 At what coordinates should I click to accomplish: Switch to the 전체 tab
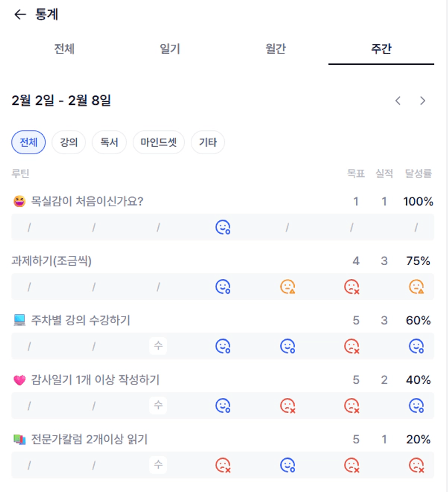(x=64, y=49)
